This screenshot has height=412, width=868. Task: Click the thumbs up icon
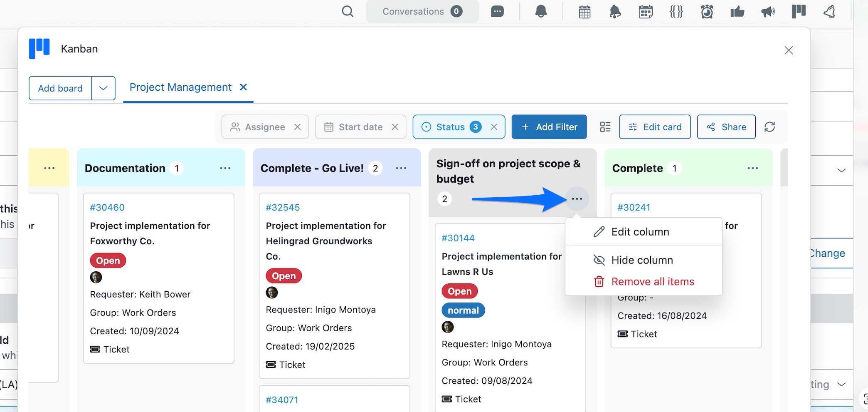point(737,12)
